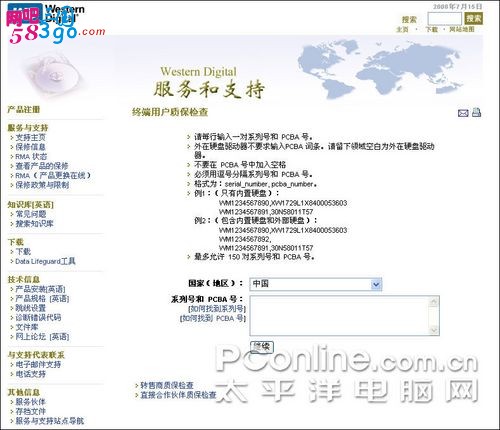The height and width of the screenshot is (430, 500).
Task: Click the 搜索 search button
Action: pyautogui.click(x=473, y=18)
